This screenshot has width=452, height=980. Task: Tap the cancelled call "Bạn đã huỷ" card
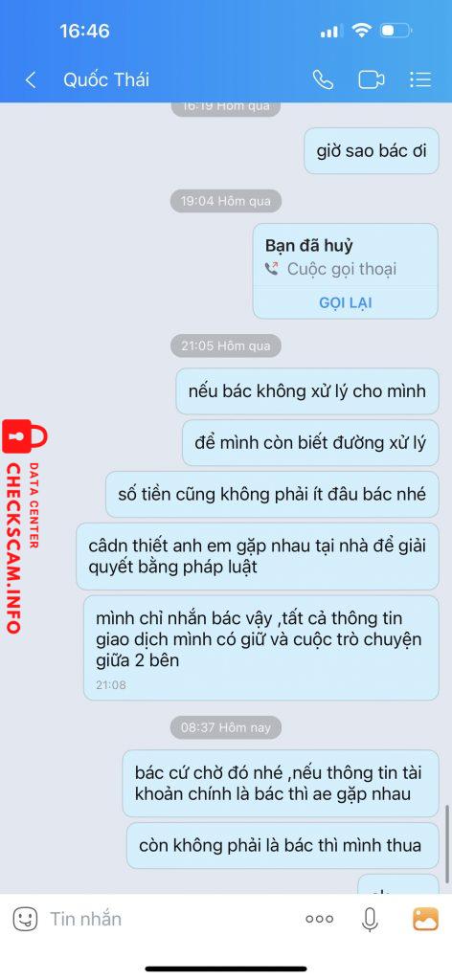[346, 271]
